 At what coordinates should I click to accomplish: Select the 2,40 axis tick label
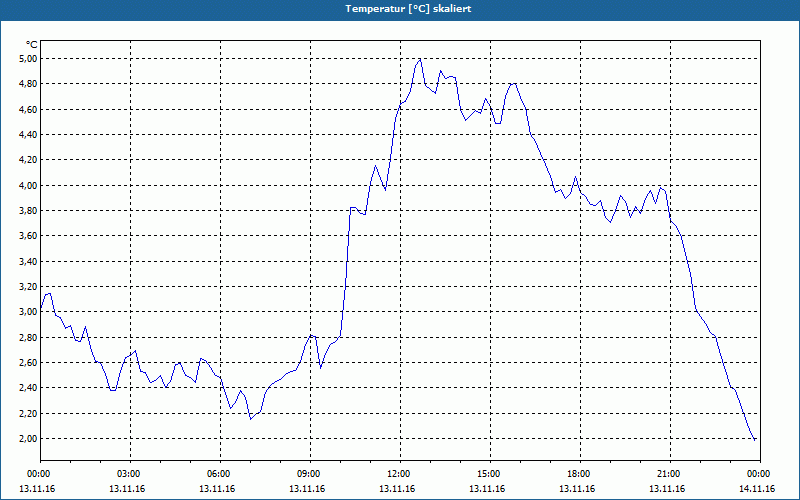[x=29, y=388]
